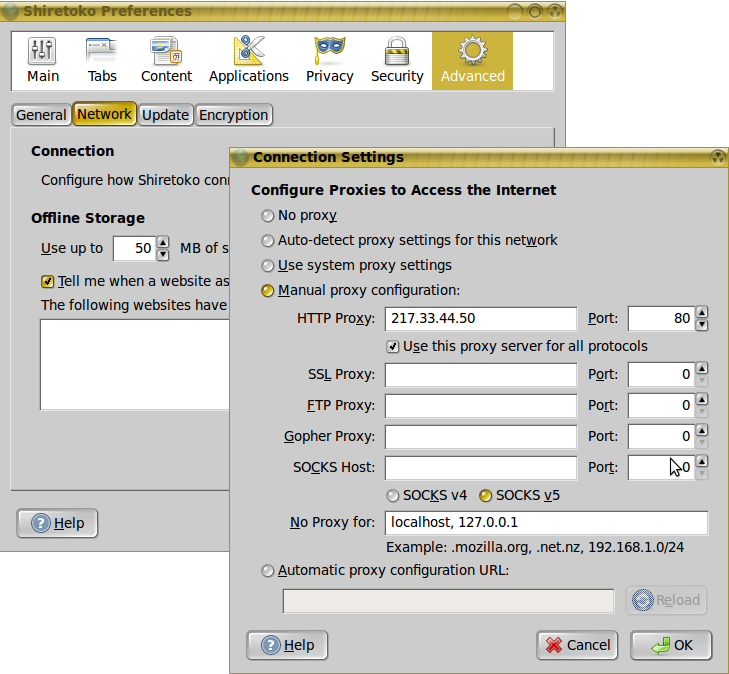Select Auto-detect proxy settings for this network
The height and width of the screenshot is (674, 729).
[267, 240]
